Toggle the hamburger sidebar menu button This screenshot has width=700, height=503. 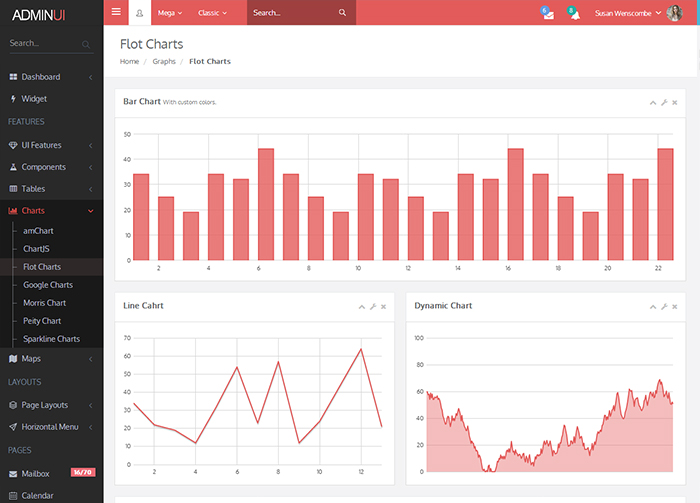116,12
